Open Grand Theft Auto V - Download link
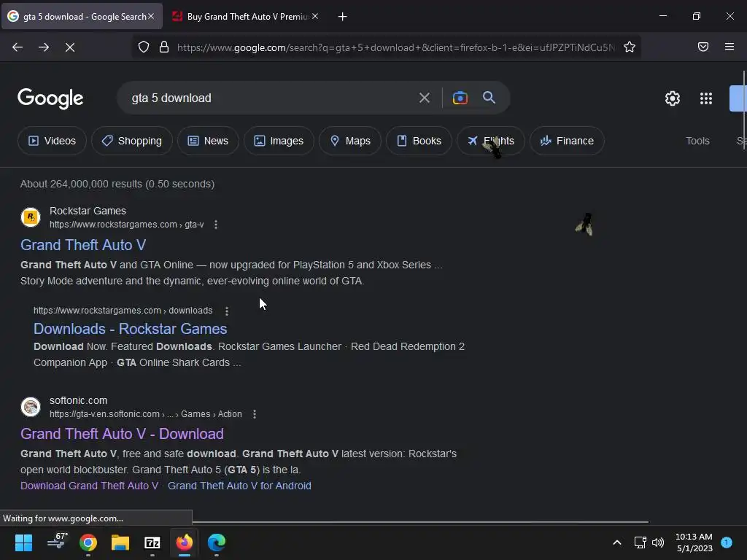 122,434
